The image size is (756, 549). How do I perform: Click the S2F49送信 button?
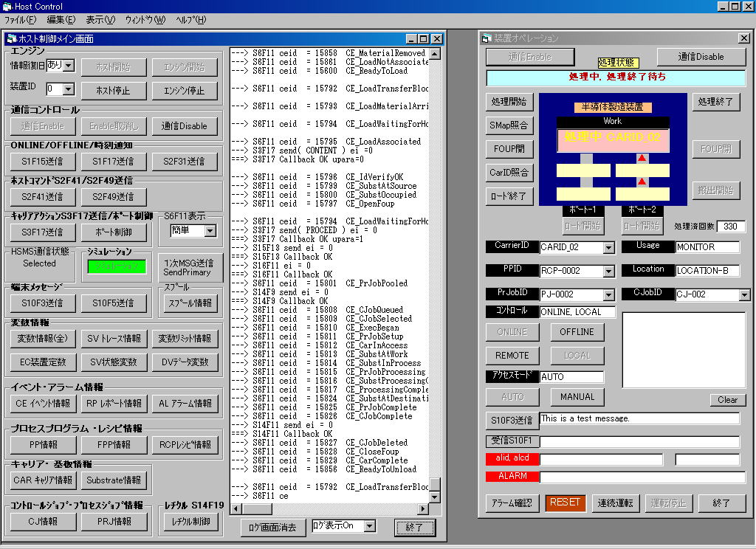tap(113, 197)
